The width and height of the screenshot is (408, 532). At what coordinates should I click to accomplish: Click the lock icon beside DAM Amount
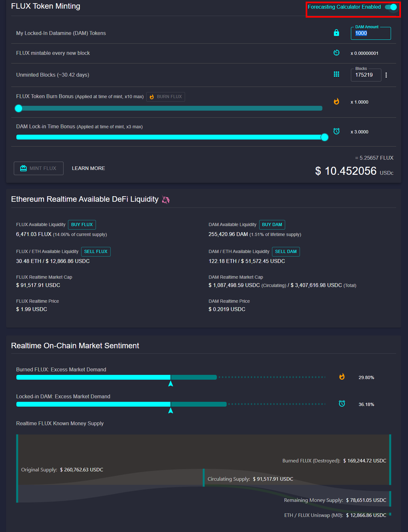click(x=336, y=33)
